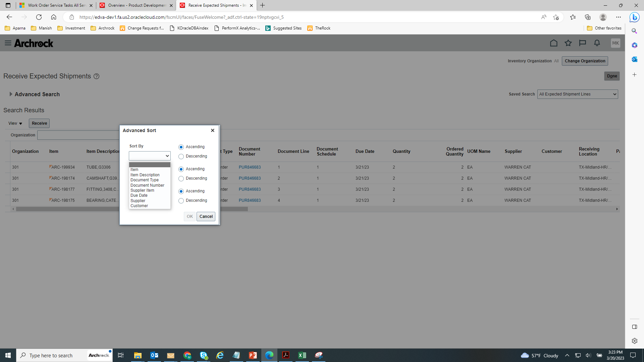The width and height of the screenshot is (644, 362).
Task: Open the MK user avatar menu
Action: [615, 43]
